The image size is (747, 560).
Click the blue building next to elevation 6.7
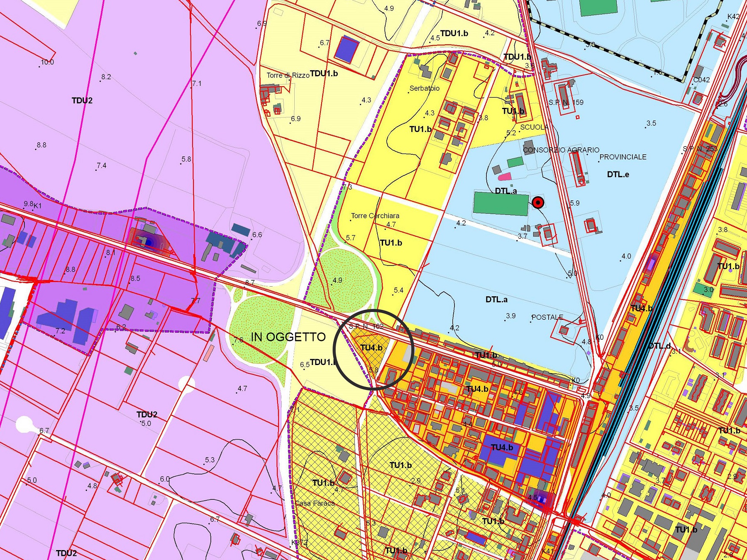coord(347,50)
